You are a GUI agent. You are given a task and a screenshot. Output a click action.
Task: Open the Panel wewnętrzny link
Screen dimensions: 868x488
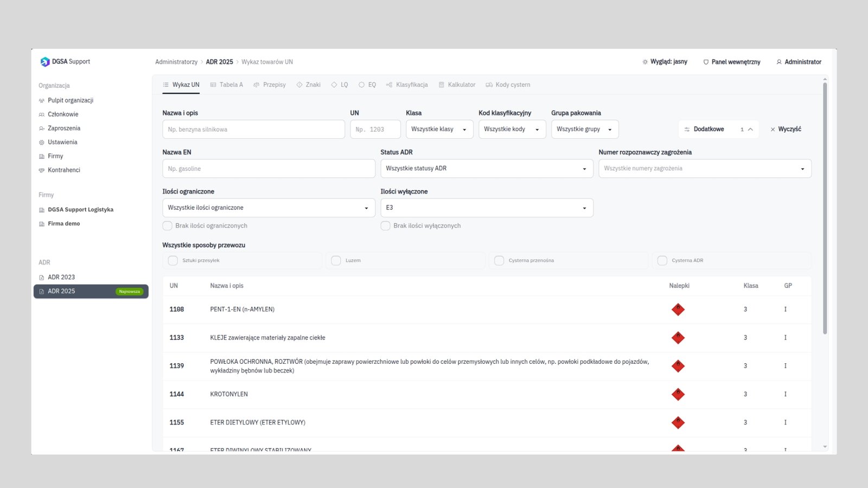732,62
